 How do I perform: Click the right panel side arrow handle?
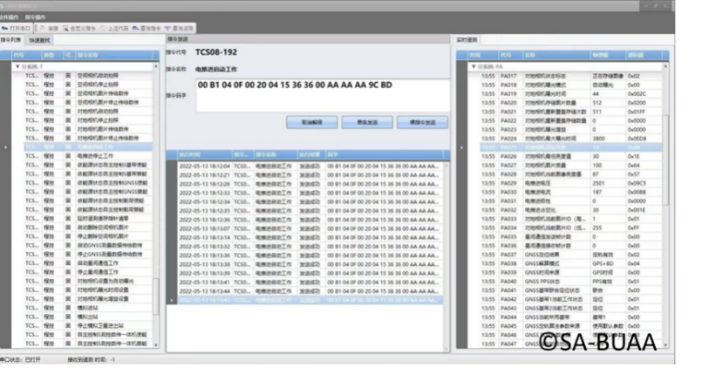(x=462, y=148)
